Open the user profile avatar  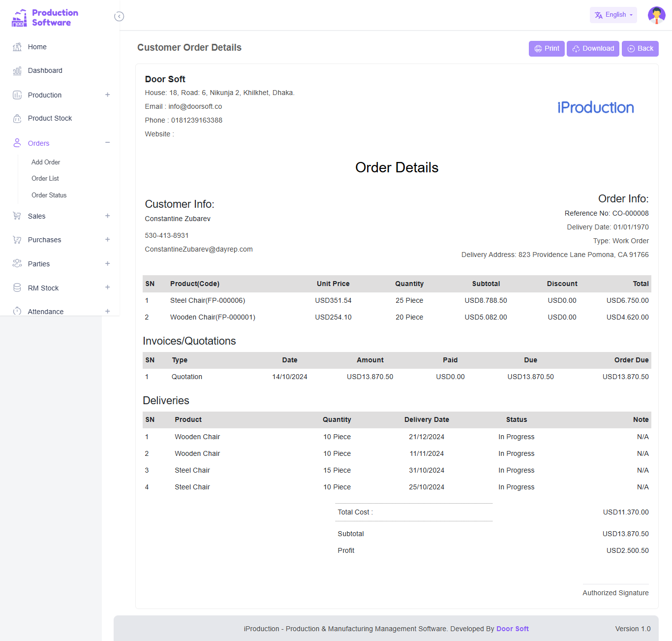coord(656,15)
